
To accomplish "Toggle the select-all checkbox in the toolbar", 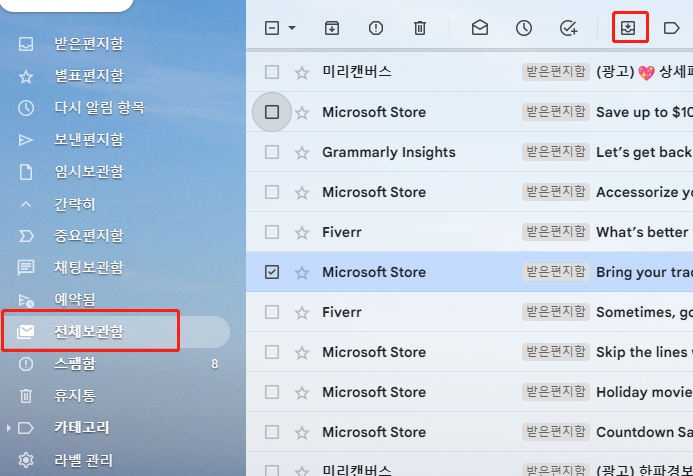I will pos(272,28).
